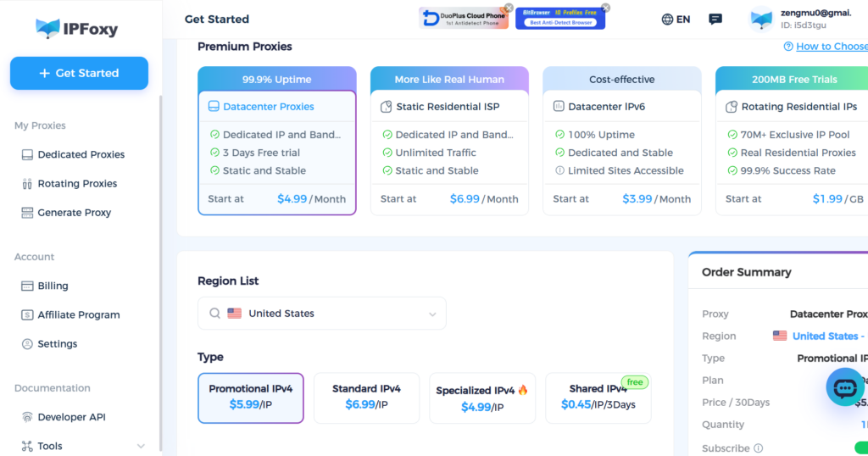This screenshot has height=456, width=868.
Task: Open the account email dropdown
Action: [x=815, y=13]
